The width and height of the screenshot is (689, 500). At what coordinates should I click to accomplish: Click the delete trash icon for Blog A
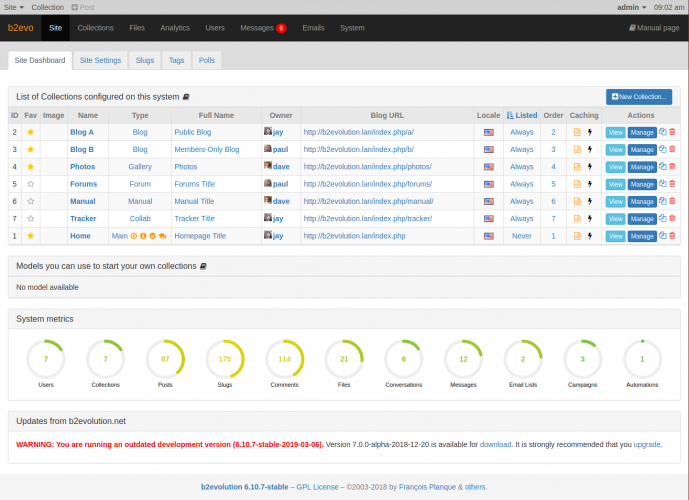672,132
